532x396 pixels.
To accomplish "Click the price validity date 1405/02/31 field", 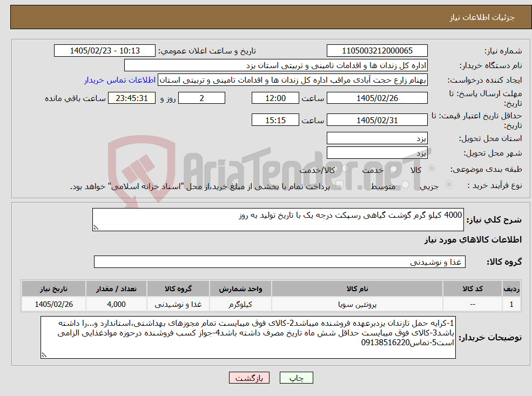I will point(377,120).
